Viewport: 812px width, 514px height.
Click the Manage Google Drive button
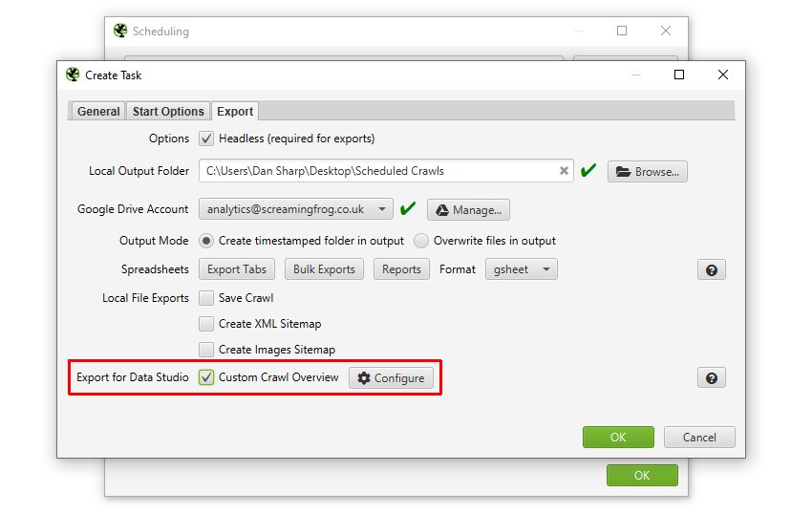click(468, 210)
